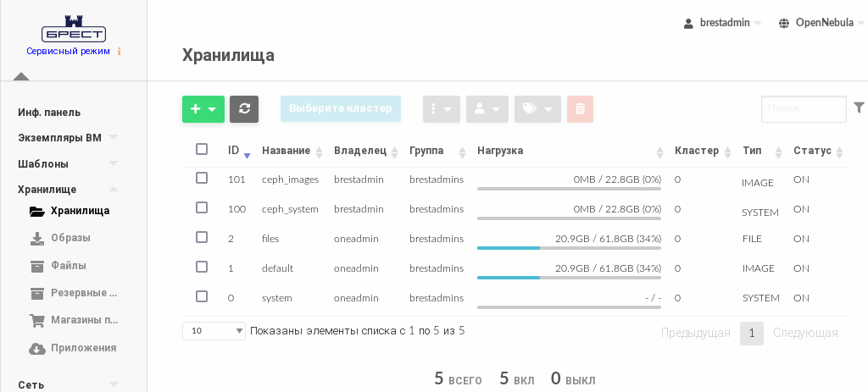Screen dimensions: 868x392
Task: Click the Выберите кластер button
Action: (341, 109)
